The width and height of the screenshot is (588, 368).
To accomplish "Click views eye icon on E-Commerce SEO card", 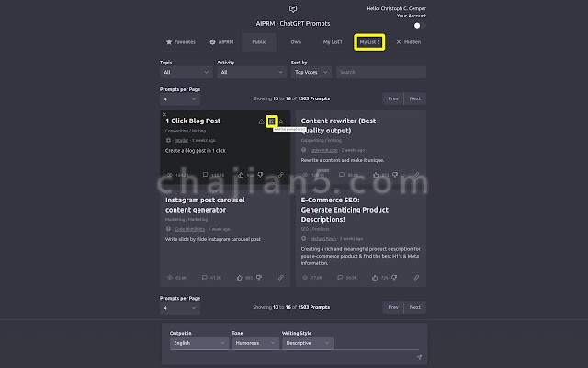I will pyautogui.click(x=305, y=278).
